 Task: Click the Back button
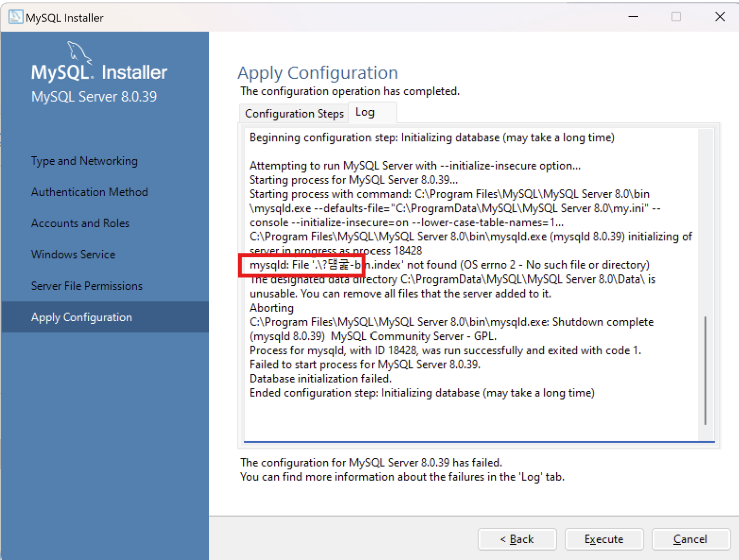[x=517, y=539]
